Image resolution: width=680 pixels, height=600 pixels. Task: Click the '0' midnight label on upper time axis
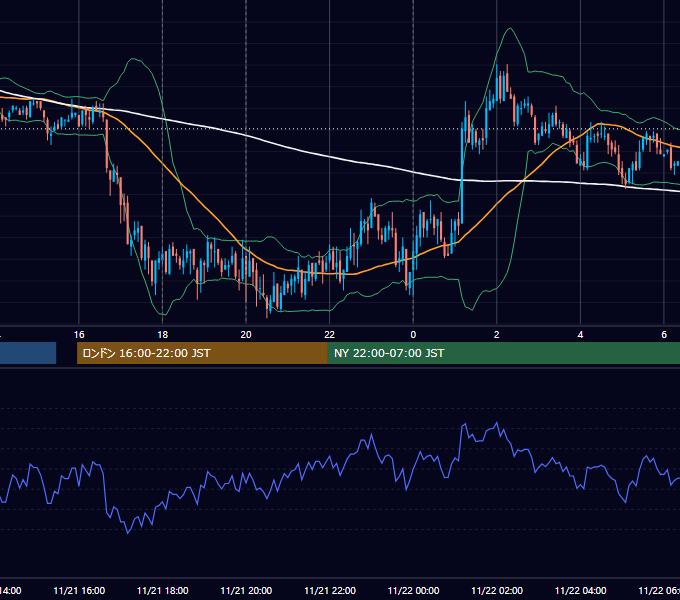[413, 335]
